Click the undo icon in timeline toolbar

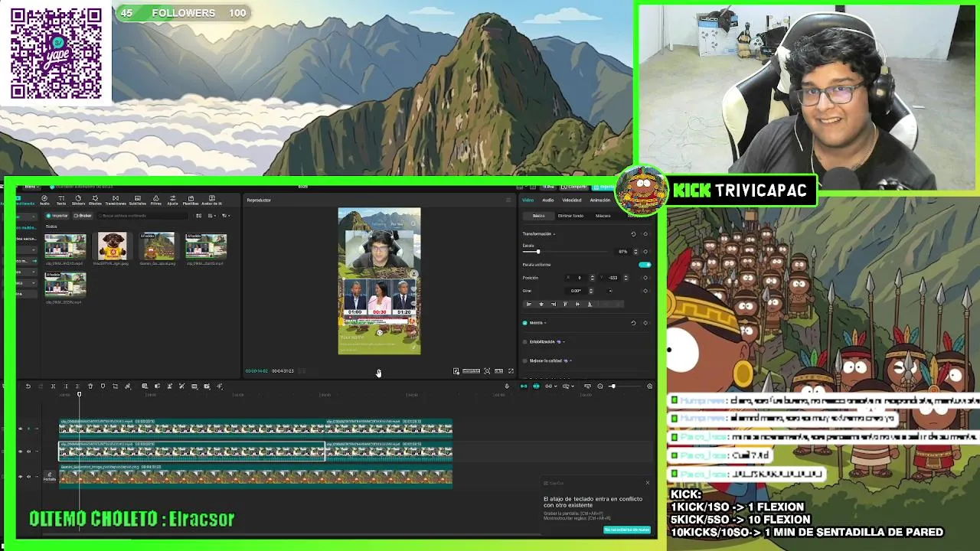click(x=28, y=386)
